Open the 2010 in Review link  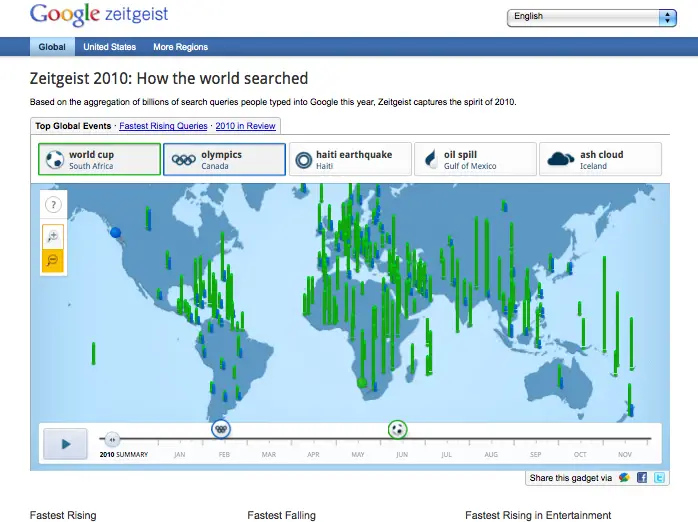point(246,126)
